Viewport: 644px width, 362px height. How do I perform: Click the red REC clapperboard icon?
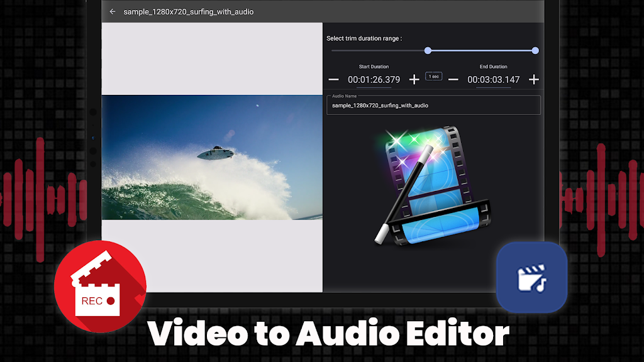pyautogui.click(x=100, y=286)
